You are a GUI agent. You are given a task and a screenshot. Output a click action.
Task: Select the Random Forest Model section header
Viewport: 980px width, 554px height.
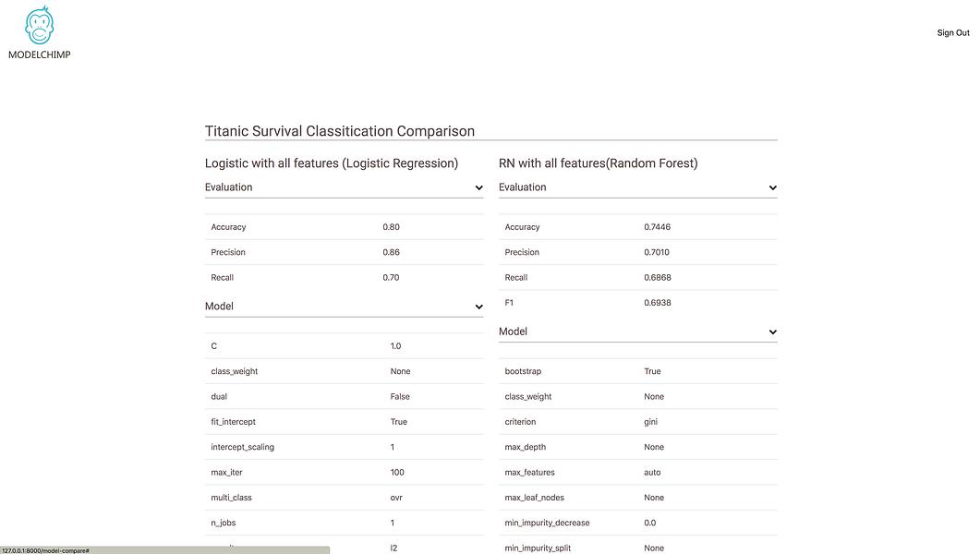click(637, 332)
